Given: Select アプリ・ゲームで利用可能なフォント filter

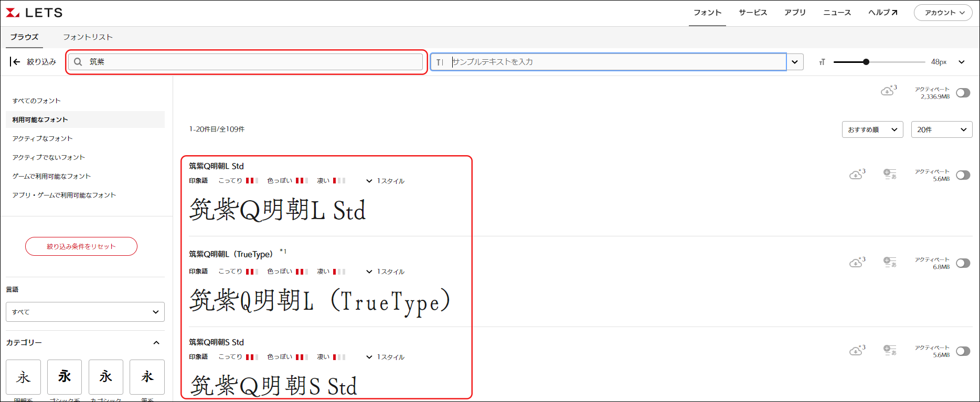Looking at the screenshot, I should coord(64,195).
